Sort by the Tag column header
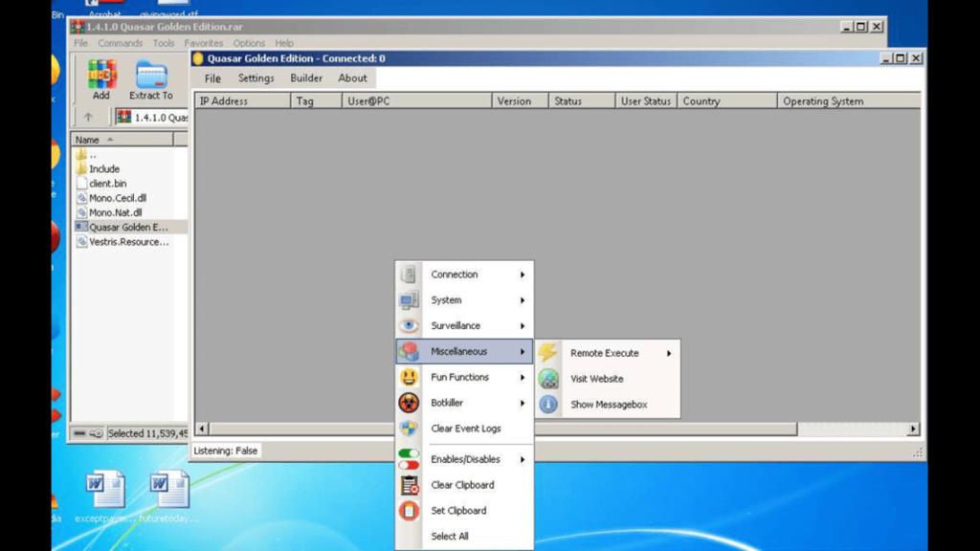980x551 pixels. (316, 101)
